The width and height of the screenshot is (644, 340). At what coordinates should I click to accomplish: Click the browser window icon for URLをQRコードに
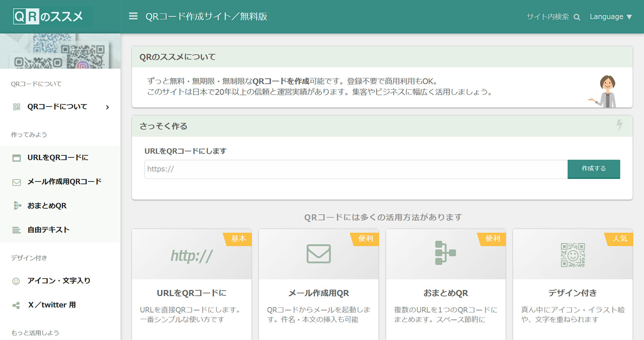click(17, 158)
